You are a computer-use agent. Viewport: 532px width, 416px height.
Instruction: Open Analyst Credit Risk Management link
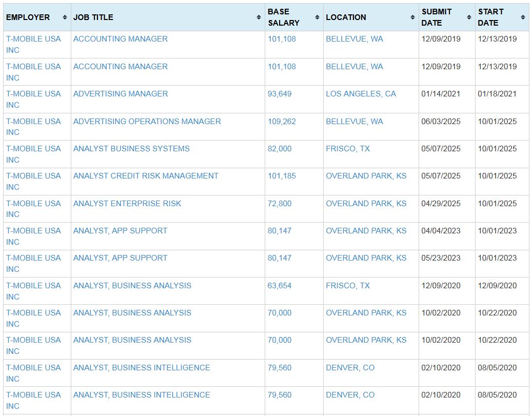[146, 176]
